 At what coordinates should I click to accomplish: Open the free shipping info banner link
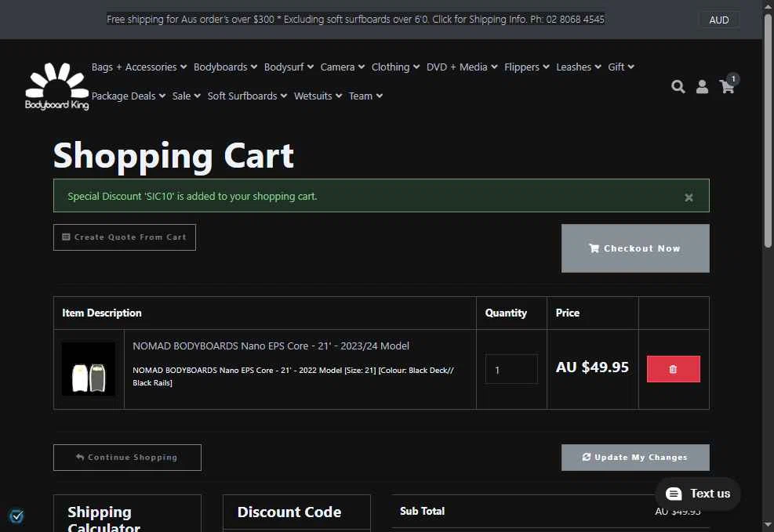(x=355, y=20)
